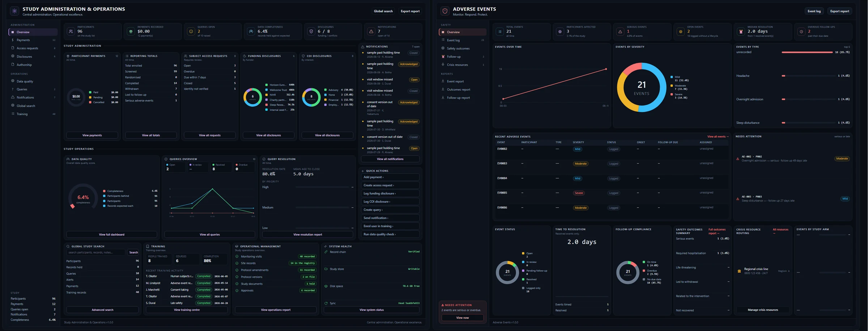This screenshot has height=331, width=868.
Task: Click the Payments Recorded card icon
Action: point(131,31)
